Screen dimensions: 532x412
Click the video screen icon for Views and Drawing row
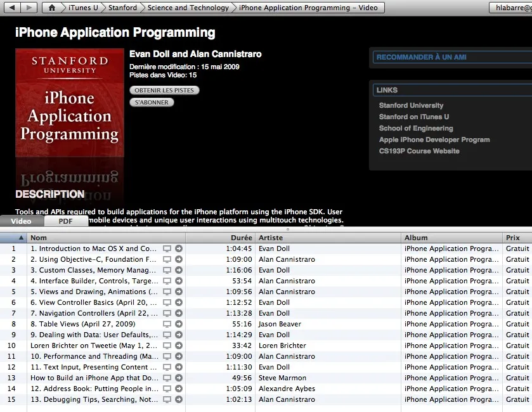(167, 292)
